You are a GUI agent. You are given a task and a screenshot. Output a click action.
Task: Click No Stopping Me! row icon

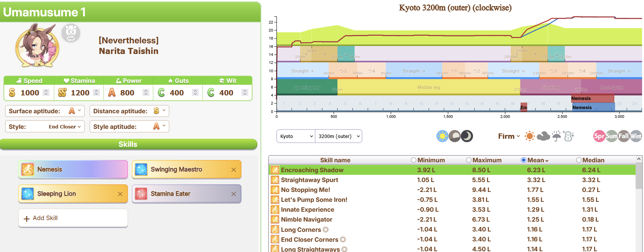[x=275, y=190]
